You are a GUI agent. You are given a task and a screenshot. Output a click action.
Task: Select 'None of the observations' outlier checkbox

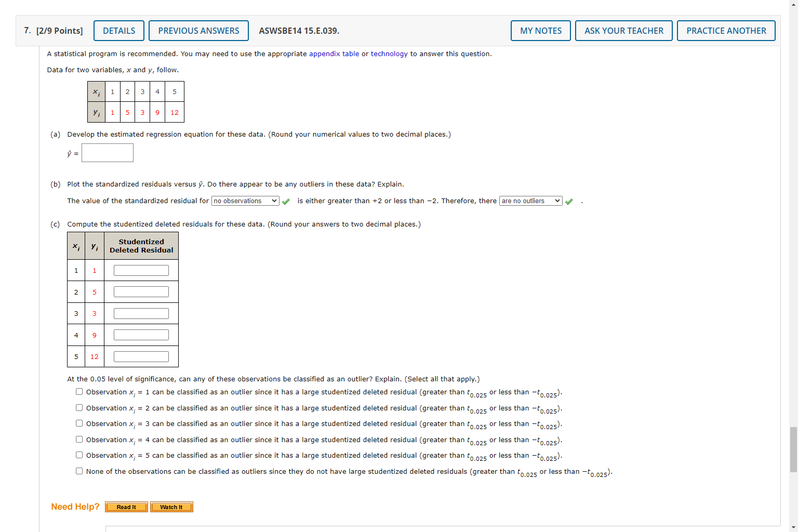click(79, 471)
